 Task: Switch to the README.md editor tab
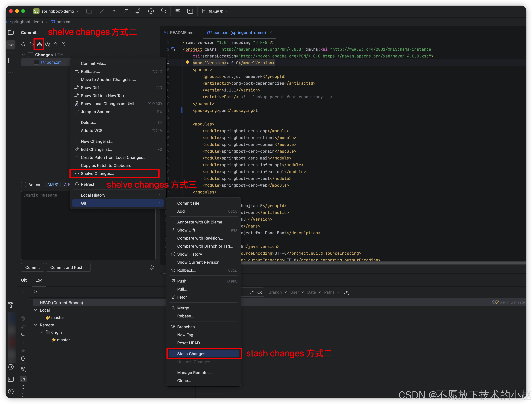(x=178, y=32)
